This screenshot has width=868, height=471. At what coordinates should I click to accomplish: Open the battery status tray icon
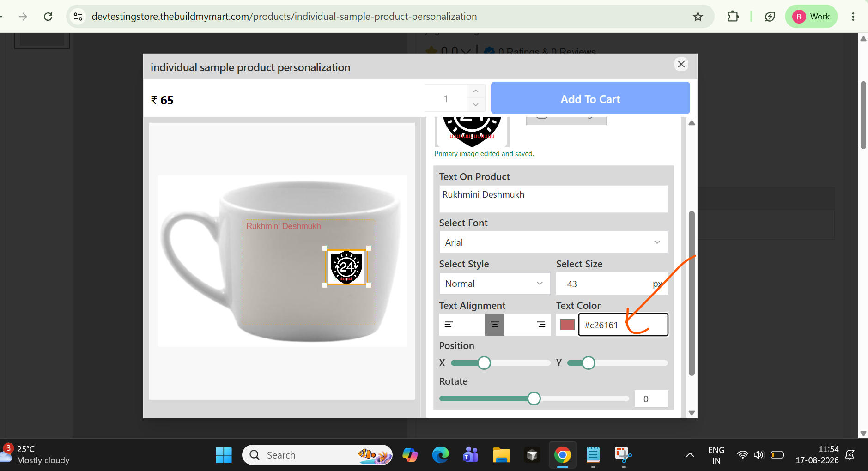[x=777, y=455]
